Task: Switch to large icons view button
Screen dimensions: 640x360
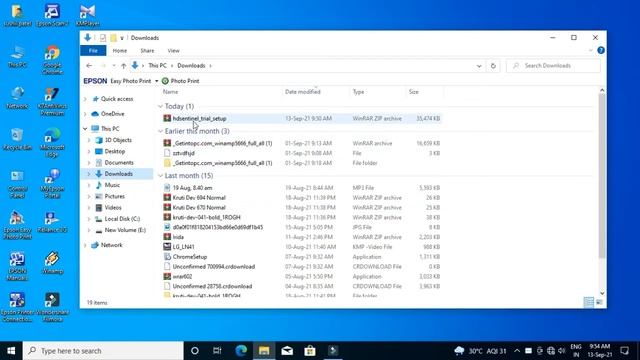Action: point(599,302)
